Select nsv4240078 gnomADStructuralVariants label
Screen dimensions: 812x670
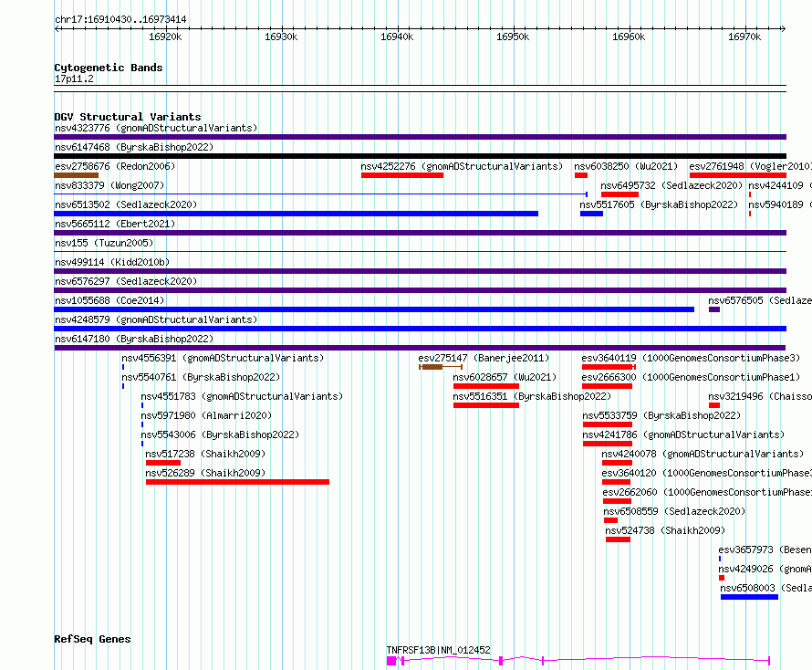pos(703,454)
